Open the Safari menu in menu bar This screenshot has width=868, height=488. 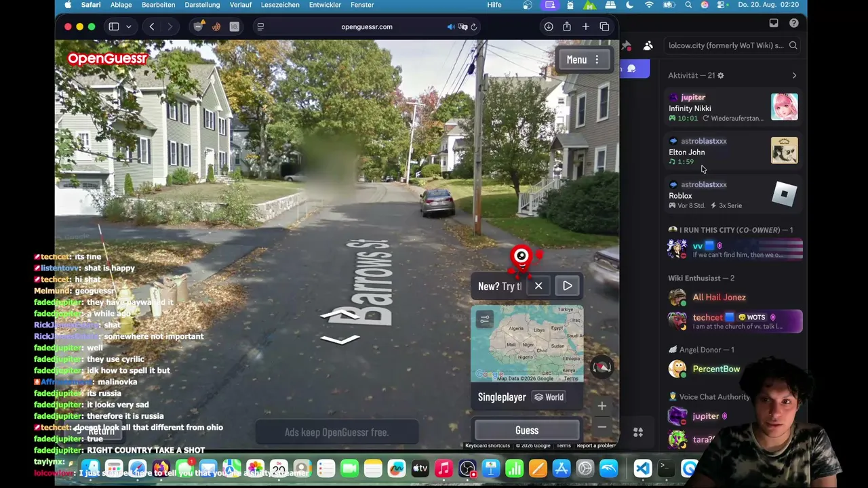(x=91, y=5)
